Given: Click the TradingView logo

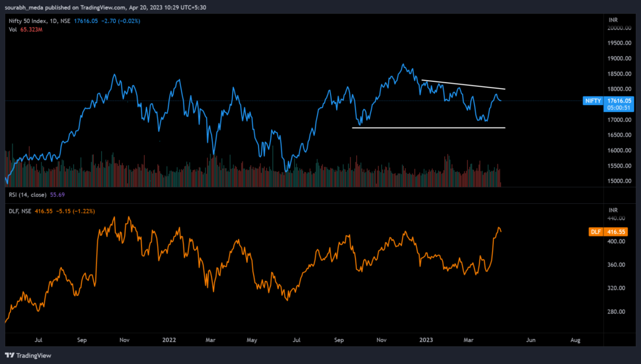Looking at the screenshot, I should (x=28, y=355).
